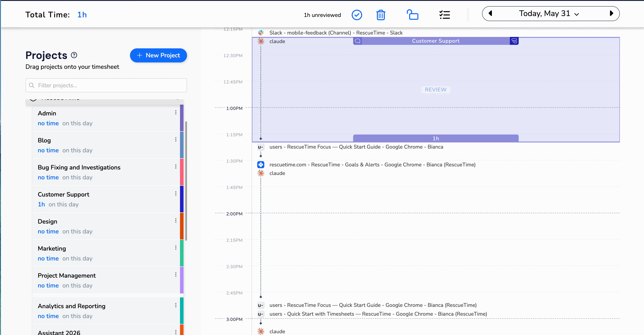Screen dimensions: 644x335
Task: Go to next day arrow
Action: (x=612, y=13)
